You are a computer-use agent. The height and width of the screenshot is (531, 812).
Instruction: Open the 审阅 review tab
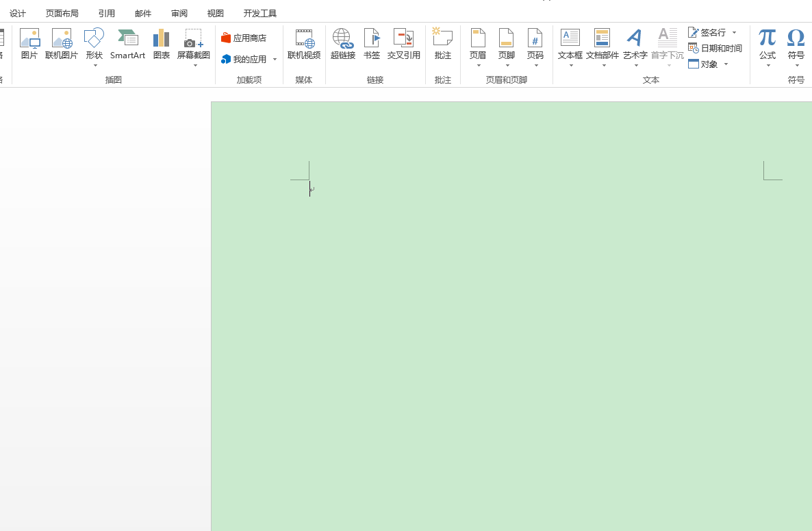point(179,13)
